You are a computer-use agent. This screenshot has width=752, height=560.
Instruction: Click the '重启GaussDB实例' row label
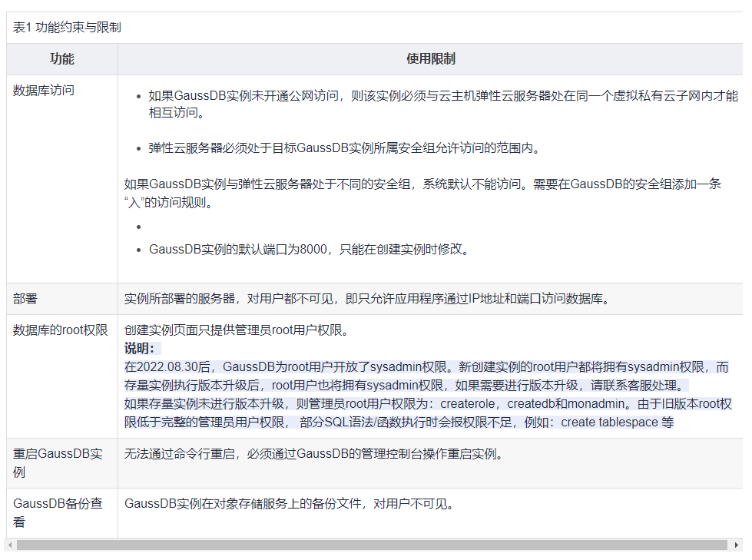(x=58, y=462)
